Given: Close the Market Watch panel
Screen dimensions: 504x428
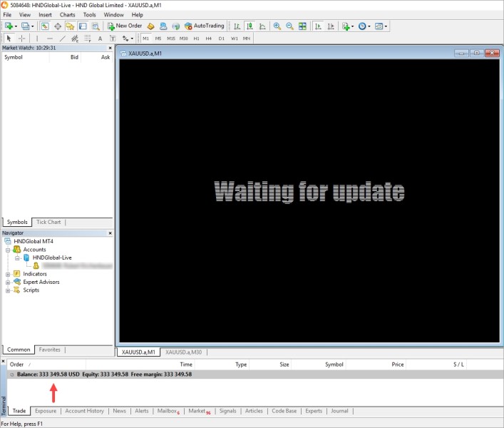Looking at the screenshot, I should pyautogui.click(x=110, y=48).
